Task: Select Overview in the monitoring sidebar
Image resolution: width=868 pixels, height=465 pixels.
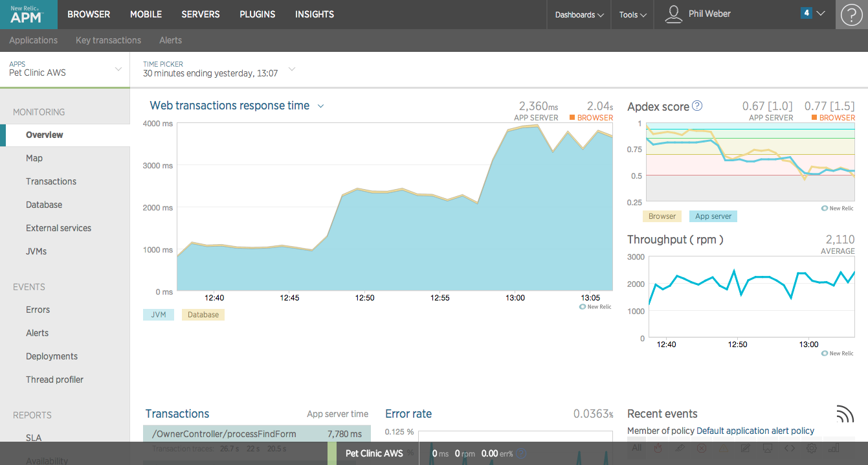Action: pos(65,135)
